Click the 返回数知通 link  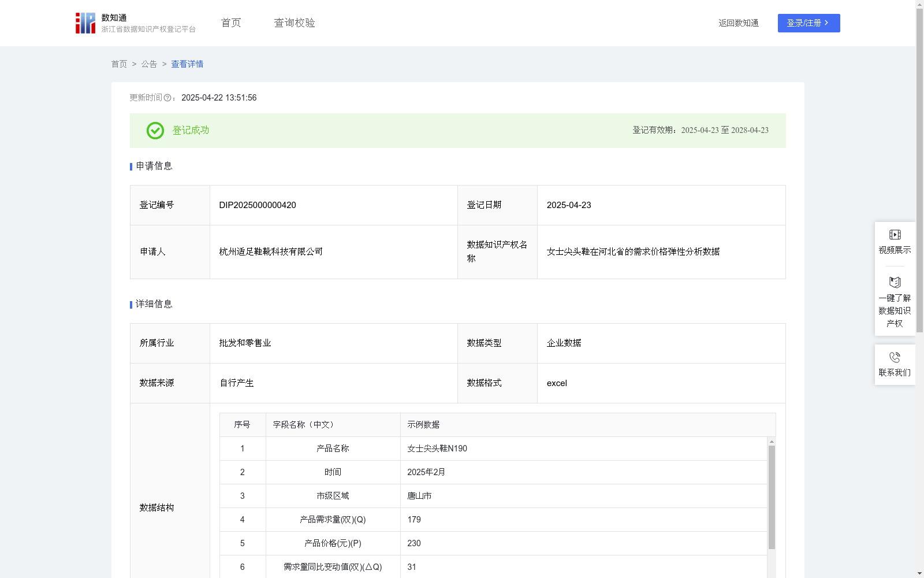click(x=739, y=23)
